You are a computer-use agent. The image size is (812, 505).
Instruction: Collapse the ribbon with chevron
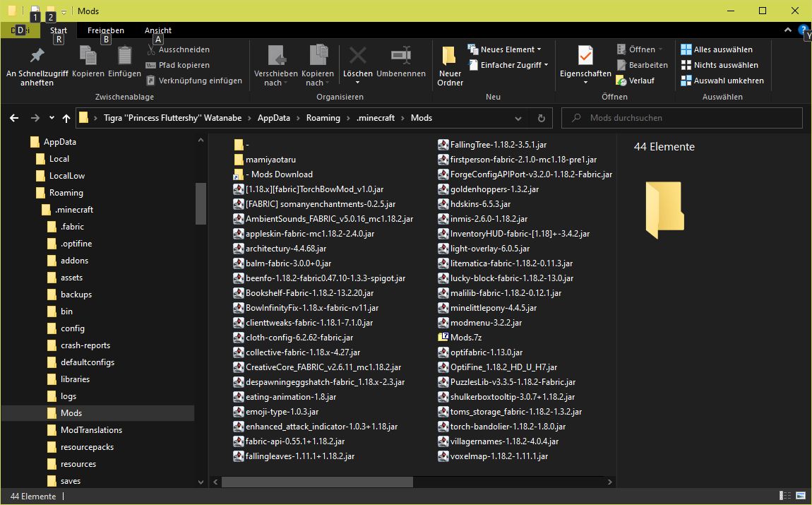(x=788, y=30)
